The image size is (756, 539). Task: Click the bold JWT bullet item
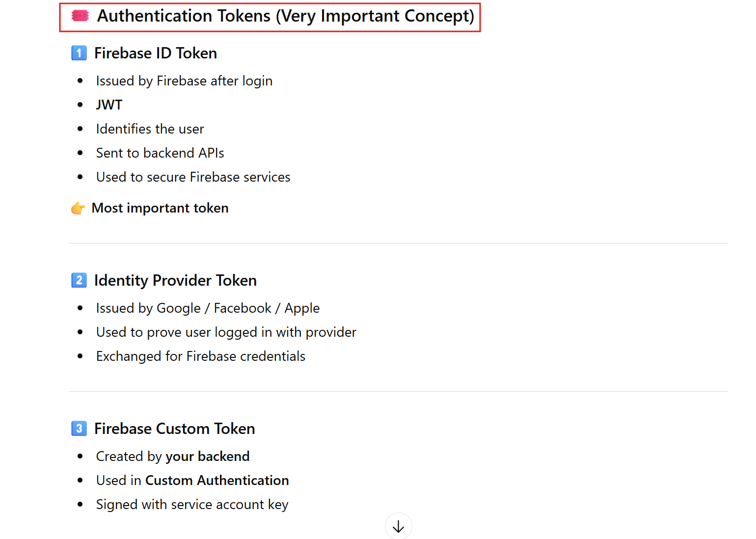coord(109,105)
